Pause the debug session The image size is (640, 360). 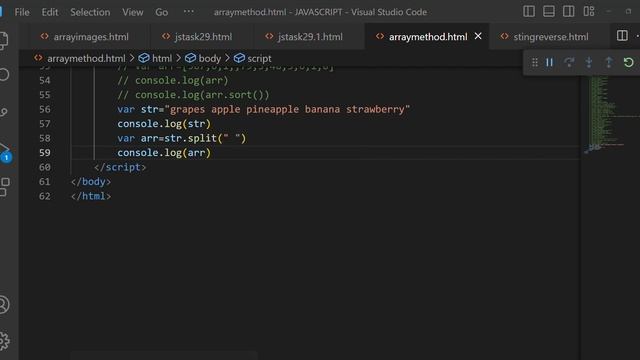(549, 62)
